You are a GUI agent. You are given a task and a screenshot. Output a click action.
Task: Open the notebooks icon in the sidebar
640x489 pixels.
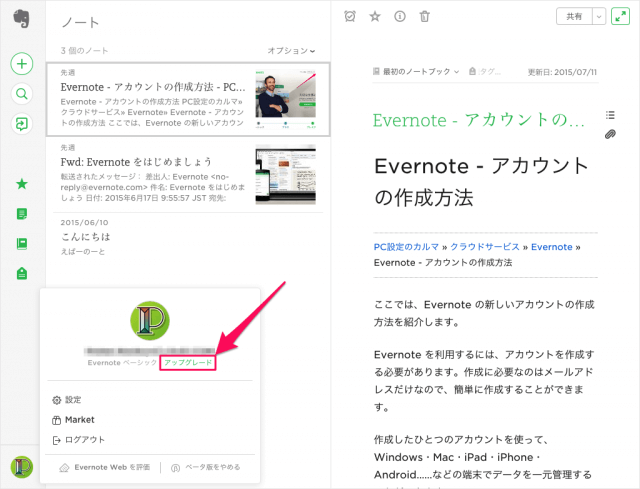[21, 243]
